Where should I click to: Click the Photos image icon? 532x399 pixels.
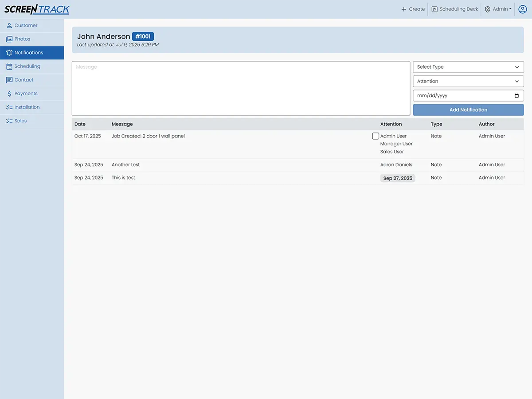point(9,39)
